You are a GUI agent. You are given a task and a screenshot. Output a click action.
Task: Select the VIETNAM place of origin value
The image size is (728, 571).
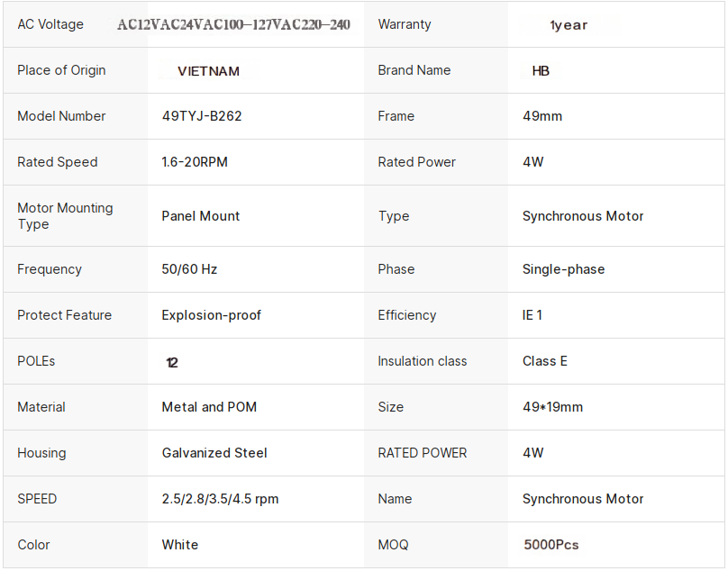coord(208,71)
